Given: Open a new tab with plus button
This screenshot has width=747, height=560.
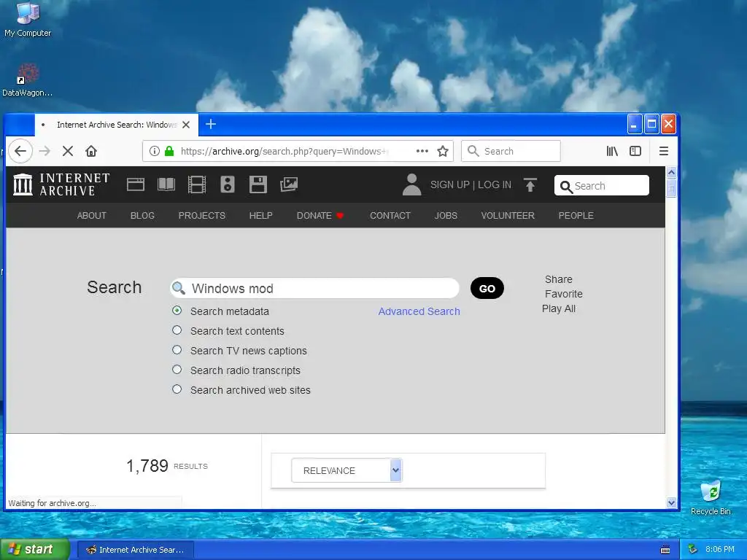Looking at the screenshot, I should pyautogui.click(x=211, y=124).
